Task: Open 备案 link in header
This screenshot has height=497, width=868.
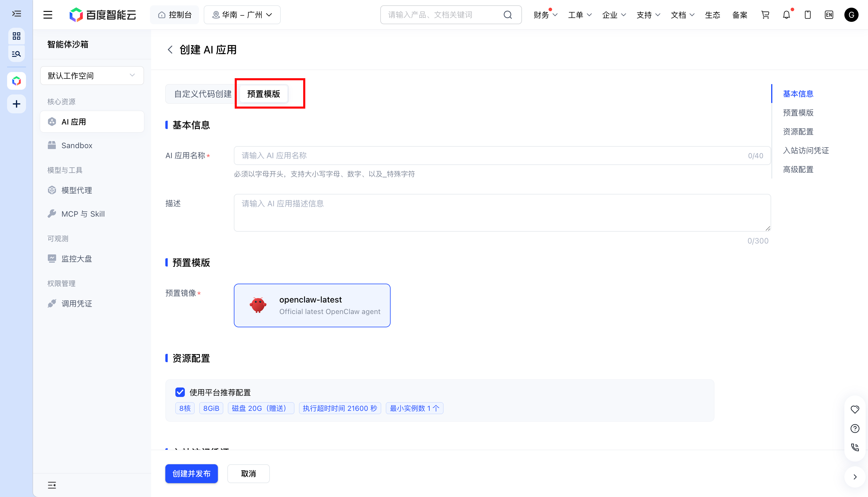Action: [x=740, y=15]
